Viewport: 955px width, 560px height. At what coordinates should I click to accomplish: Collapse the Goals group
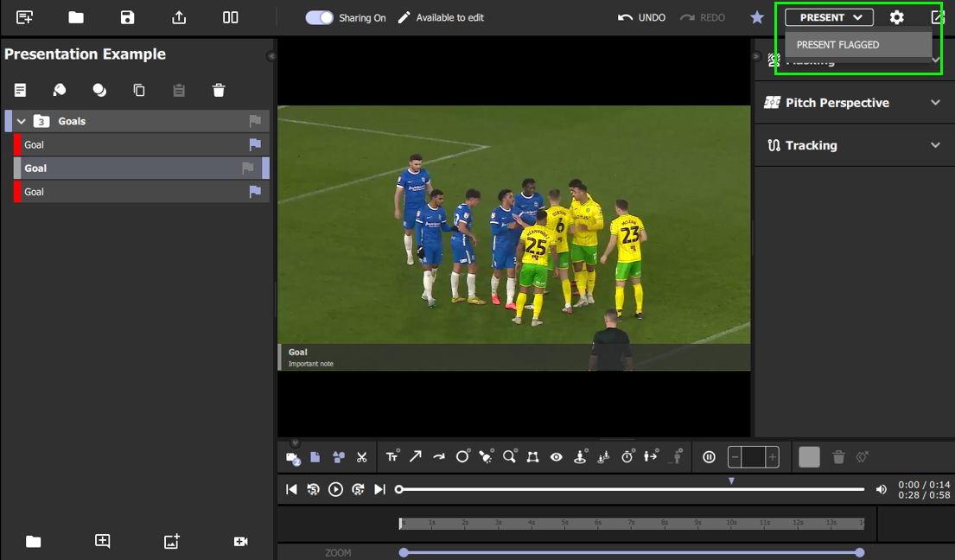[x=20, y=121]
